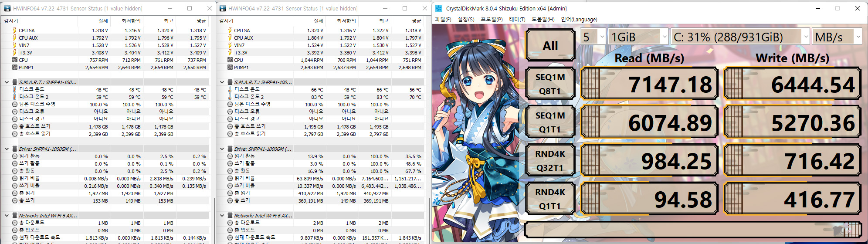The image size is (868, 244).
Task: Click 디스크 경고 icon in right HWiNFO window
Action: point(230,119)
